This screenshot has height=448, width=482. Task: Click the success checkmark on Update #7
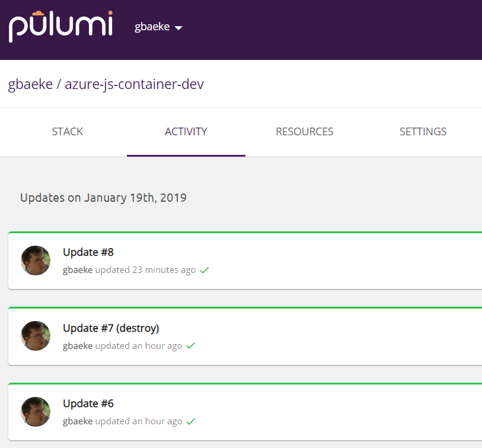(191, 345)
